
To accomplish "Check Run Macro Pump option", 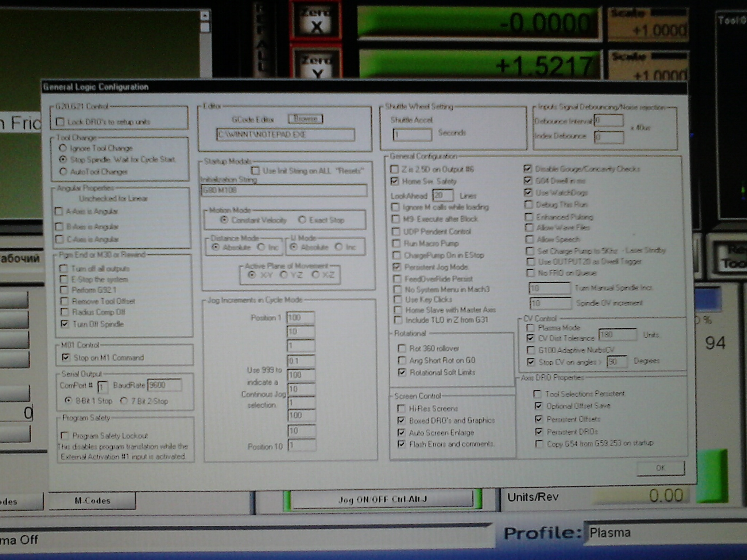I will point(396,243).
